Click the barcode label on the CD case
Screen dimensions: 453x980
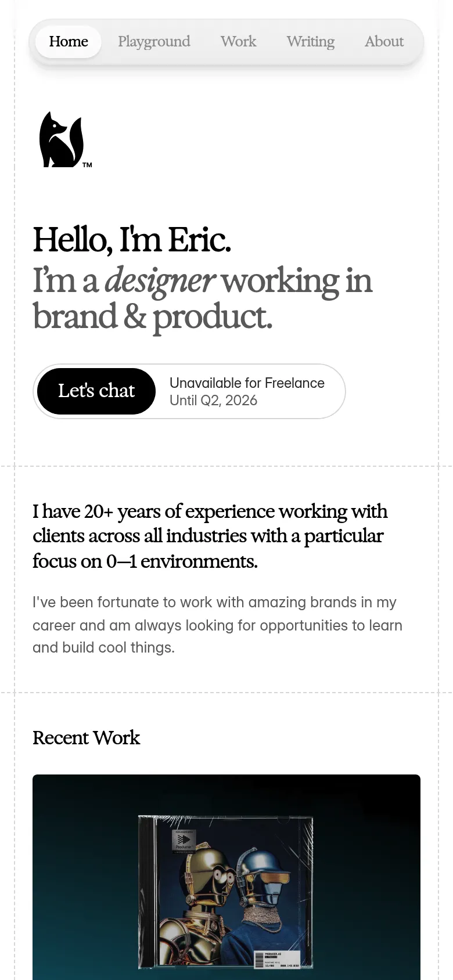(x=277, y=959)
